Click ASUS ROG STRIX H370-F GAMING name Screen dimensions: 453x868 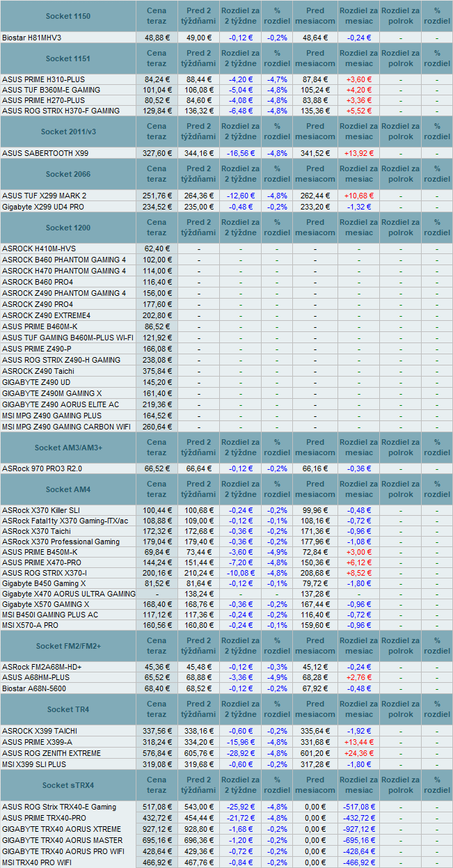(x=61, y=111)
